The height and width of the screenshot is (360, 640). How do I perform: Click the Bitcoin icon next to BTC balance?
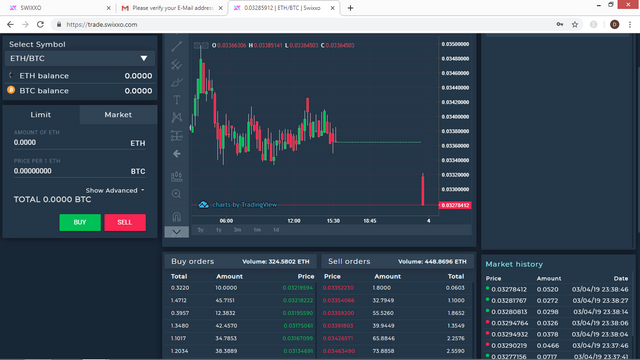(x=11, y=90)
